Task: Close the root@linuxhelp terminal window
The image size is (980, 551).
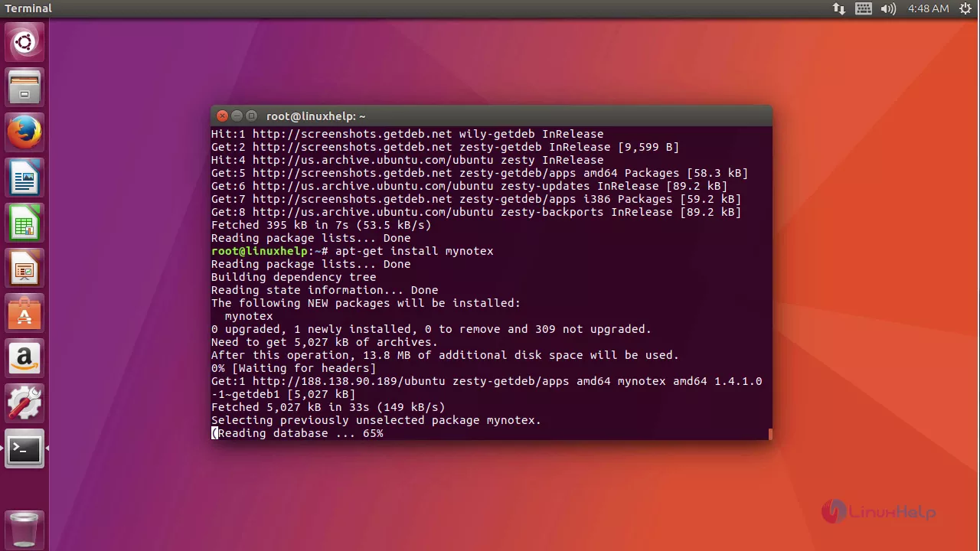Action: click(222, 116)
